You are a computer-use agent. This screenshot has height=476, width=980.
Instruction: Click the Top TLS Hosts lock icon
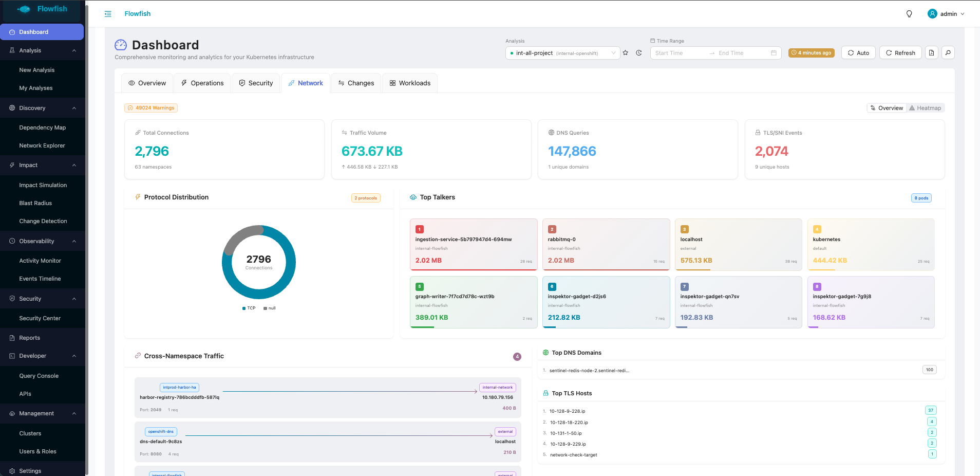[x=546, y=393]
